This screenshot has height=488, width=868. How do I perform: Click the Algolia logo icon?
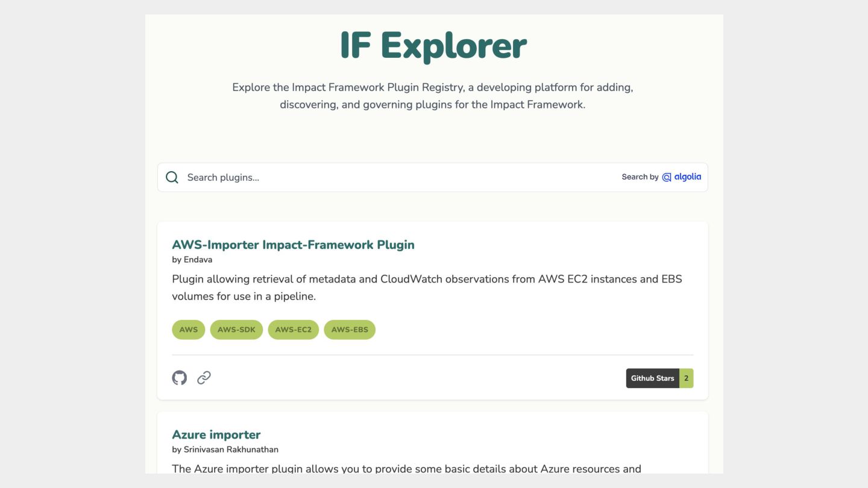point(667,177)
